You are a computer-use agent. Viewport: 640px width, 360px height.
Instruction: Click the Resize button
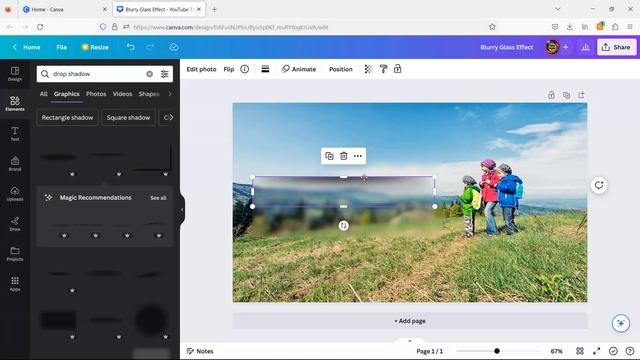pyautogui.click(x=95, y=47)
